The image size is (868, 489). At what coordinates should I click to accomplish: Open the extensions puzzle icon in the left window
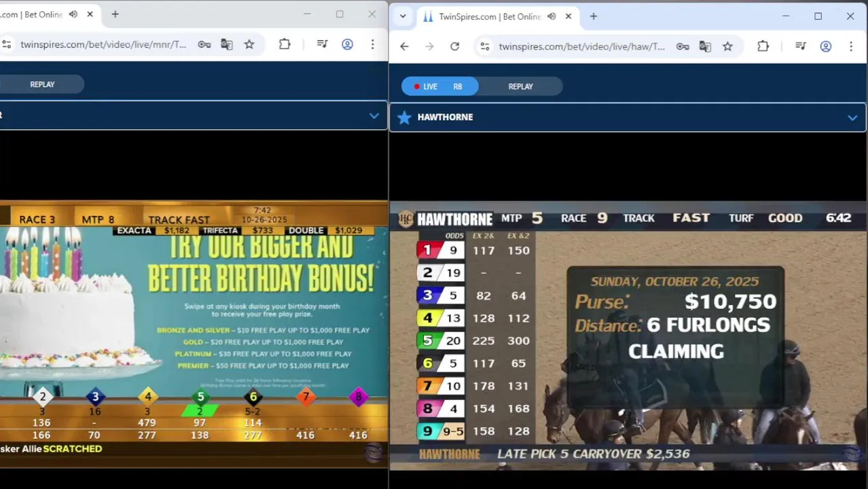coord(285,44)
